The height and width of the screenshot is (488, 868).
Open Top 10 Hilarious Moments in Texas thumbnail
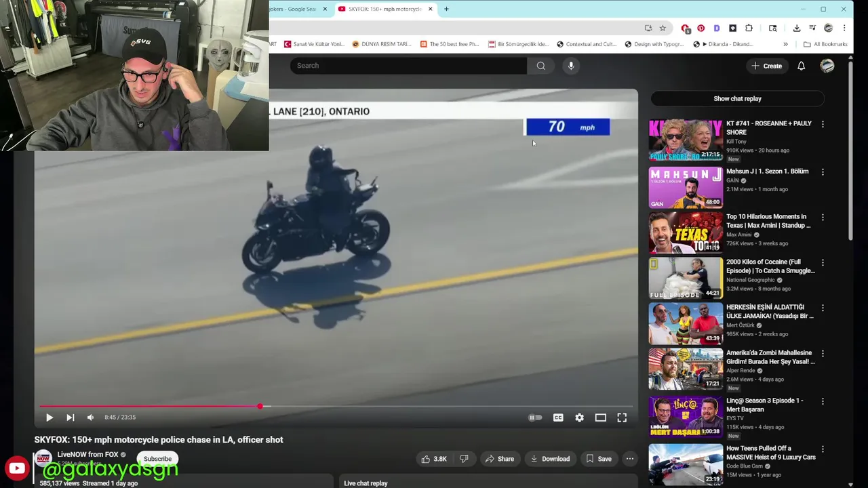pos(686,232)
